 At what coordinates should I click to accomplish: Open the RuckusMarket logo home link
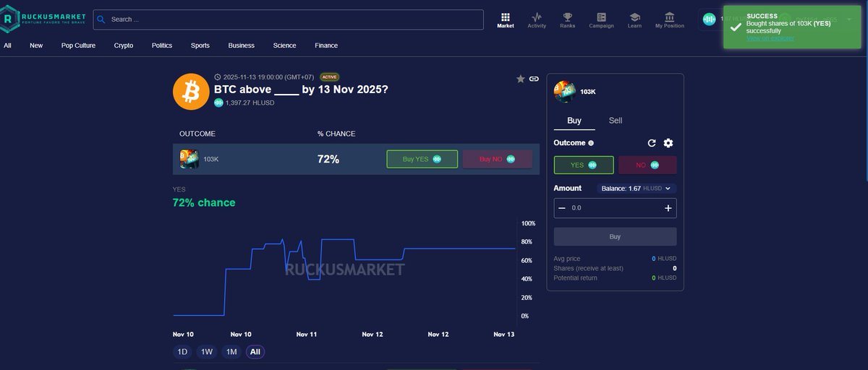43,19
